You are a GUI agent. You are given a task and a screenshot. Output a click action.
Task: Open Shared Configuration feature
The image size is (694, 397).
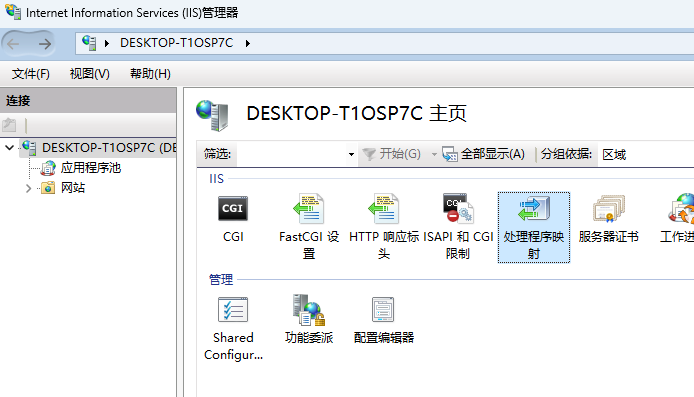tap(233, 328)
